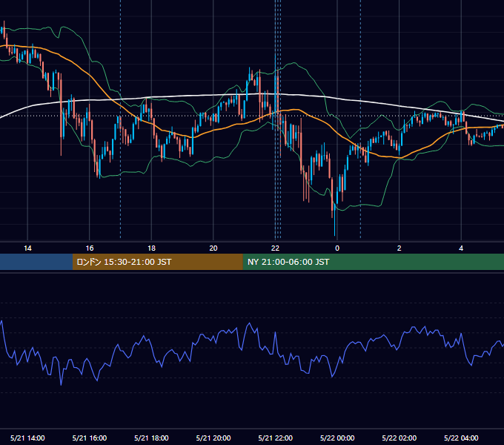Click the London 15:30-21:00 JST session bar

click(x=157, y=262)
